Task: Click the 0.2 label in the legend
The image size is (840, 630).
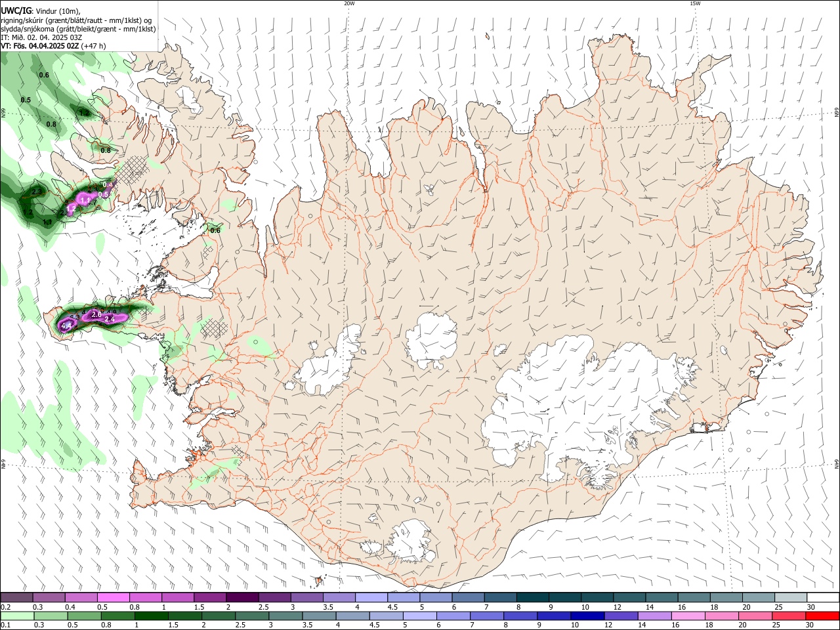Action: click(5, 606)
